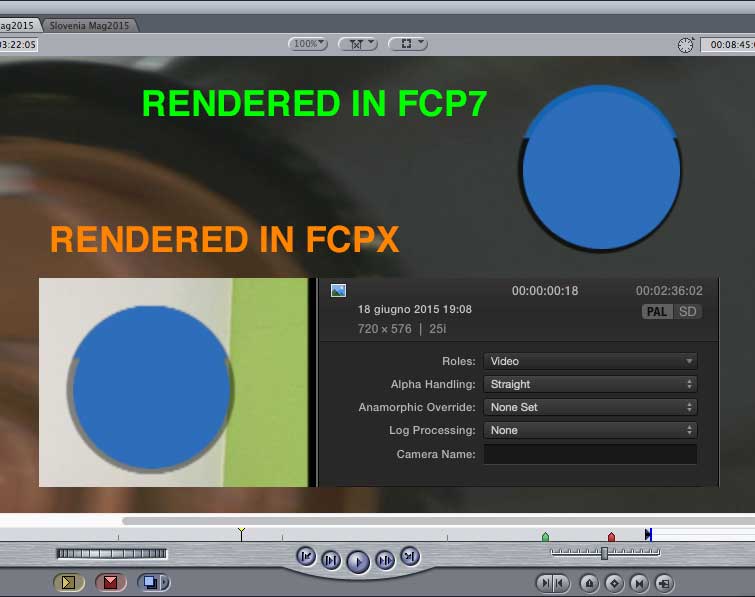Click the red Overwrite edit button
This screenshot has height=597, width=755.
click(x=110, y=583)
